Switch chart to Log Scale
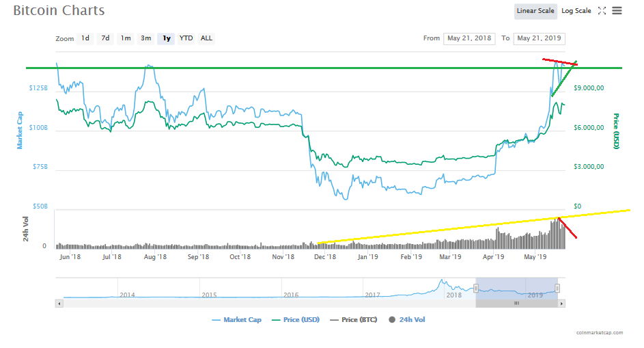This screenshot has width=644, height=348. [x=576, y=11]
